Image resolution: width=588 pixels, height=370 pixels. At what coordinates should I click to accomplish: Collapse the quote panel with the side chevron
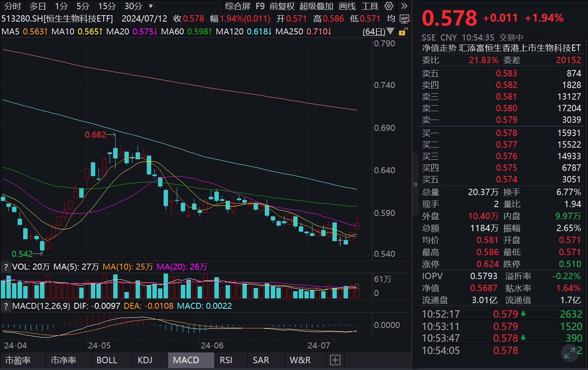415,184
